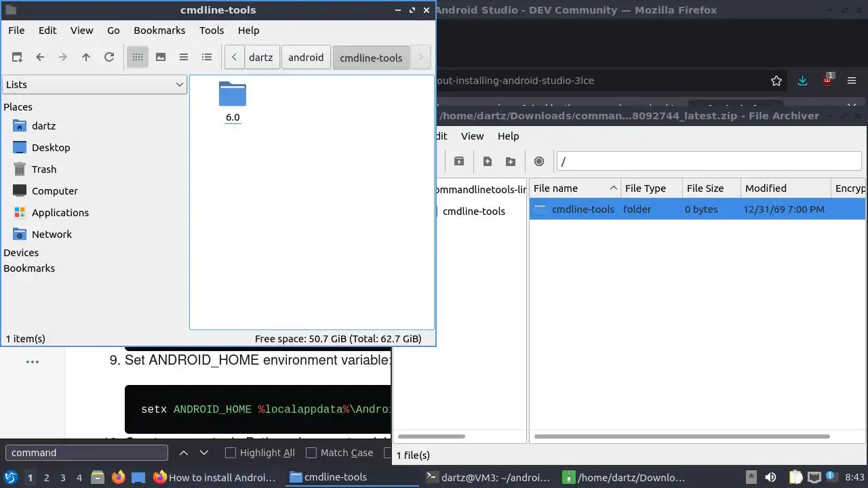Open the Lists side pane dropdown
The height and width of the screenshot is (488, 868).
(x=94, y=85)
